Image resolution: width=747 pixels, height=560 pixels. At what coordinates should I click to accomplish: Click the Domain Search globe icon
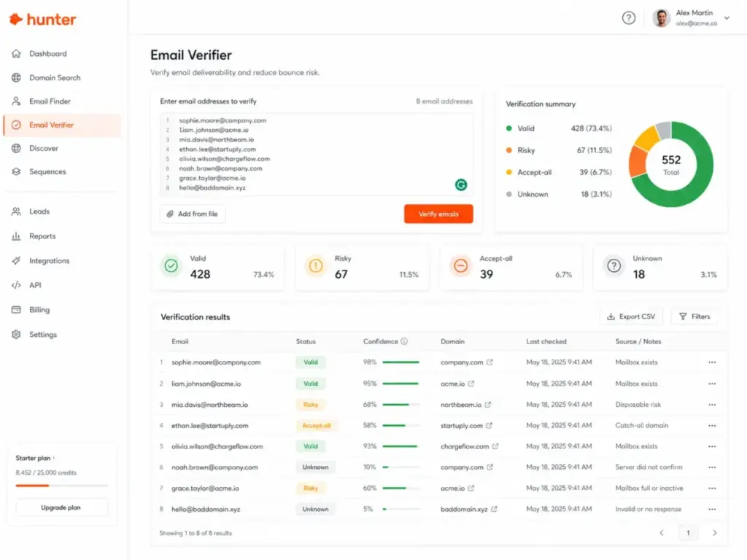pos(16,77)
